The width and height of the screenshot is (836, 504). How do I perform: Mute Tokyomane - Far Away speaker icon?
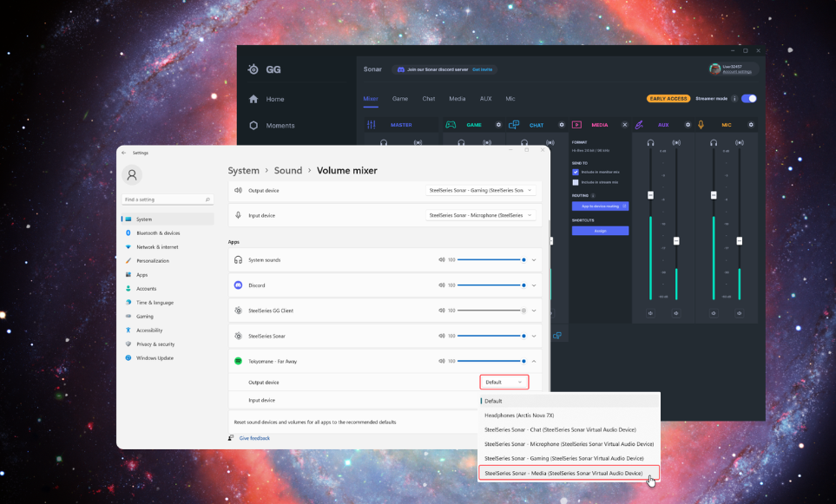tap(442, 361)
